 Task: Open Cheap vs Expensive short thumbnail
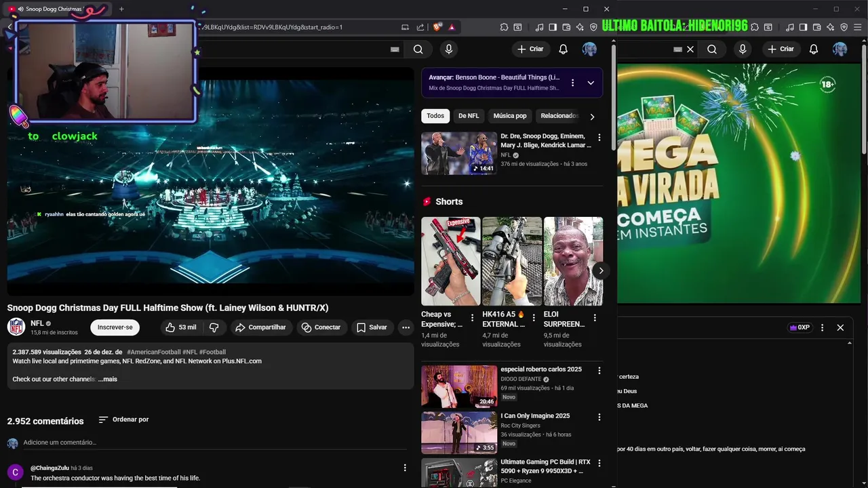[x=451, y=261]
